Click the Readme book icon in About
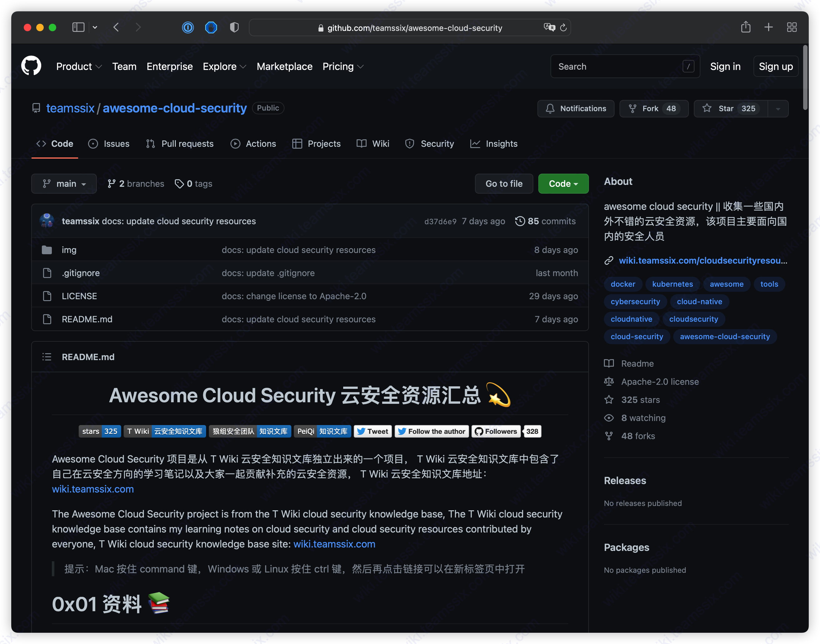This screenshot has height=644, width=820. point(609,364)
